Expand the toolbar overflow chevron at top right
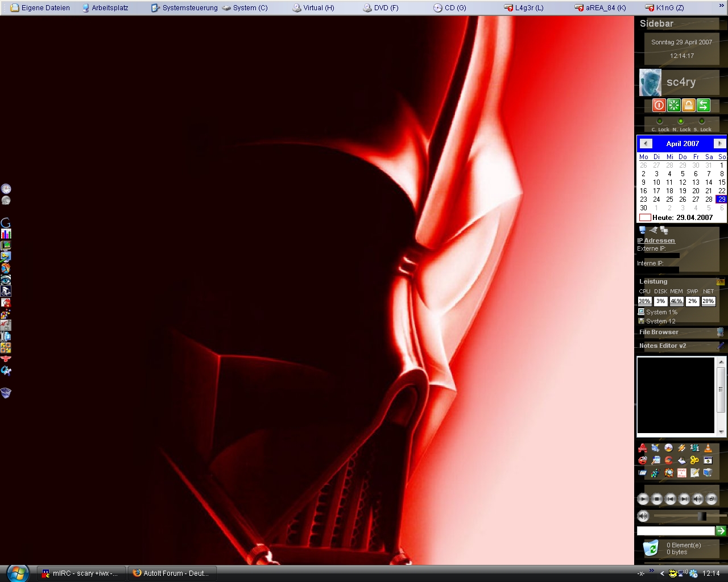The width and height of the screenshot is (728, 582). click(721, 6)
